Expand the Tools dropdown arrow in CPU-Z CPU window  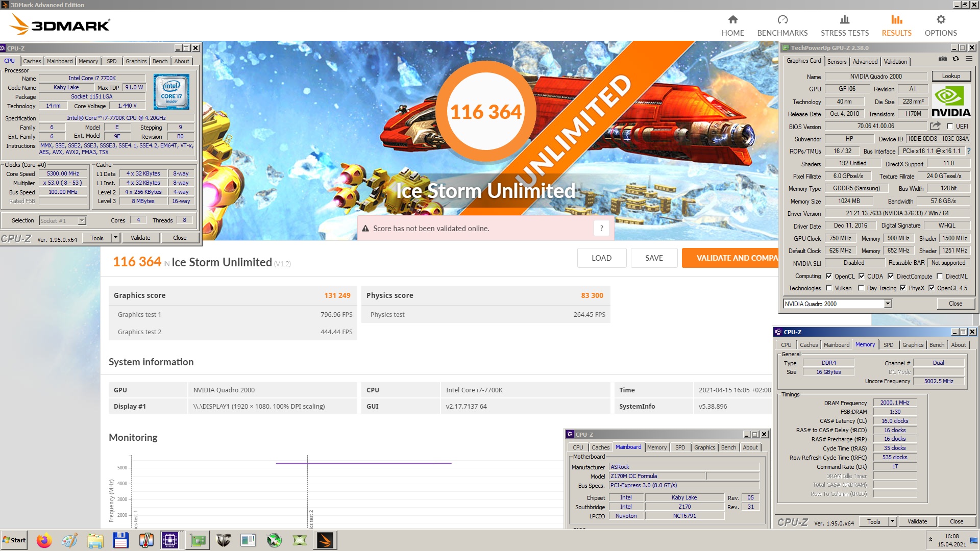pyautogui.click(x=116, y=238)
